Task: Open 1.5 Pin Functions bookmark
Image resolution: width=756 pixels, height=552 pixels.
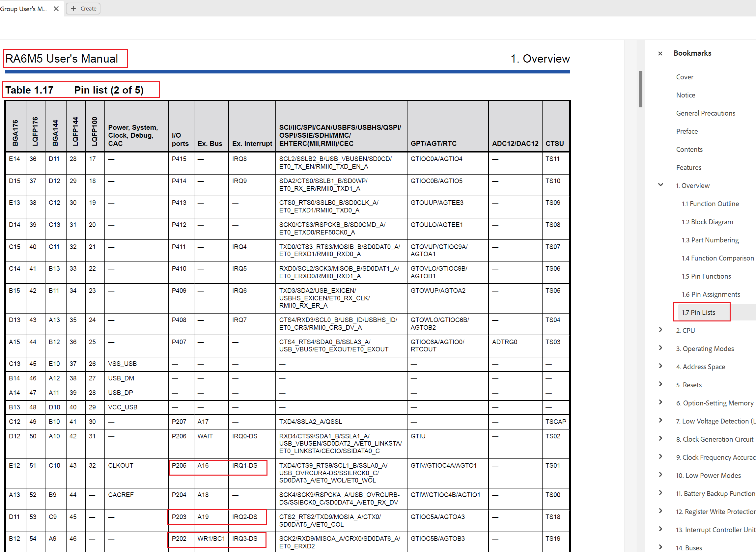Action: click(706, 276)
